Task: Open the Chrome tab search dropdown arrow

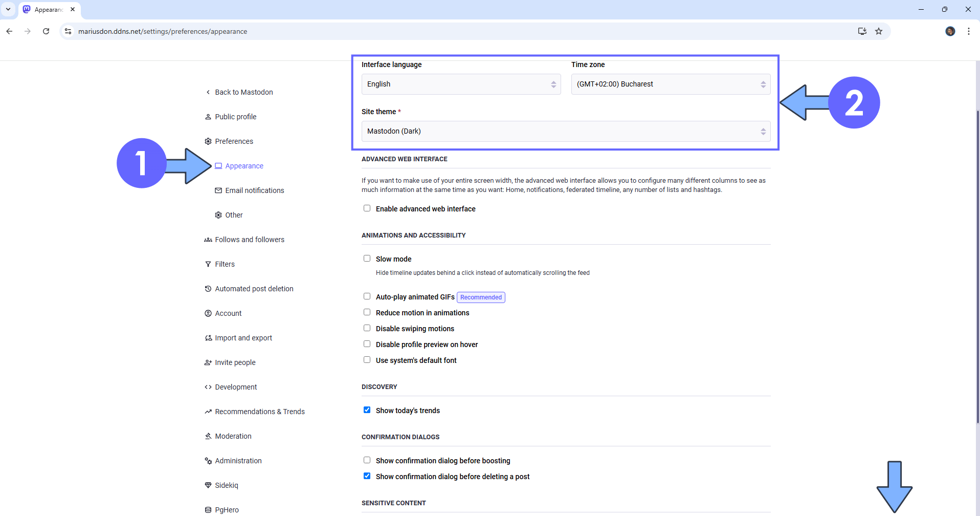Action: point(8,9)
